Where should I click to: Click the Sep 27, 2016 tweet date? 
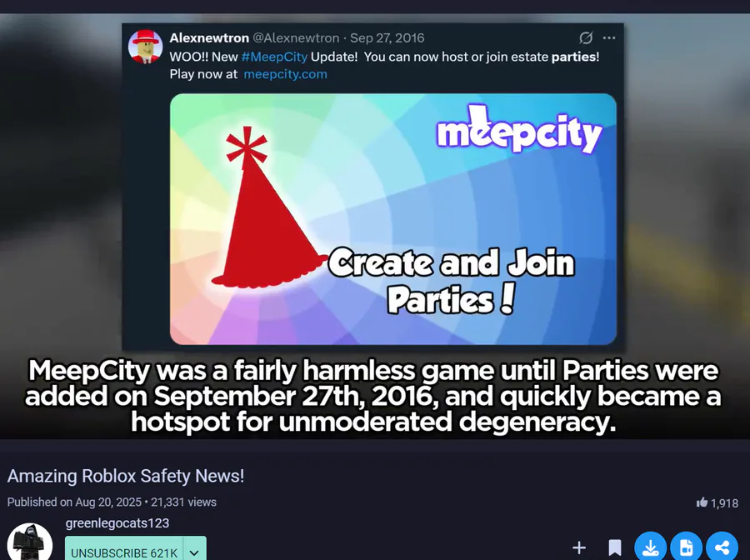387,37
